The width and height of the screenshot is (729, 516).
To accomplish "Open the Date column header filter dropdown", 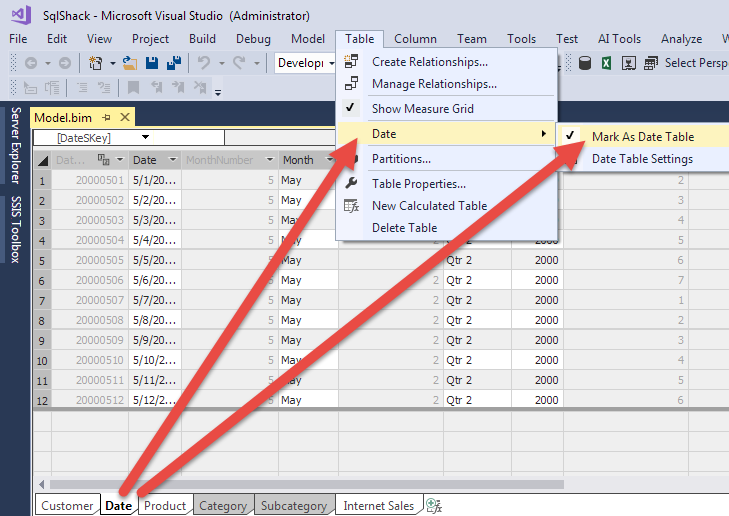I will 172,160.
